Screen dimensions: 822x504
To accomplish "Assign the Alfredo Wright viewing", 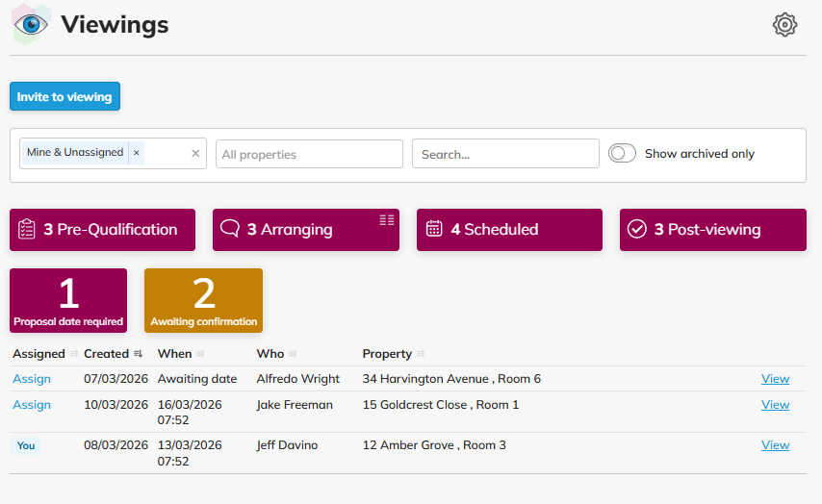I will (x=32, y=379).
